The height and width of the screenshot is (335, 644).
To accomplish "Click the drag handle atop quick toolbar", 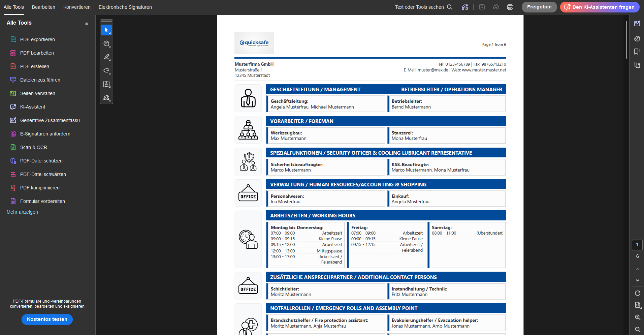I will [106, 21].
